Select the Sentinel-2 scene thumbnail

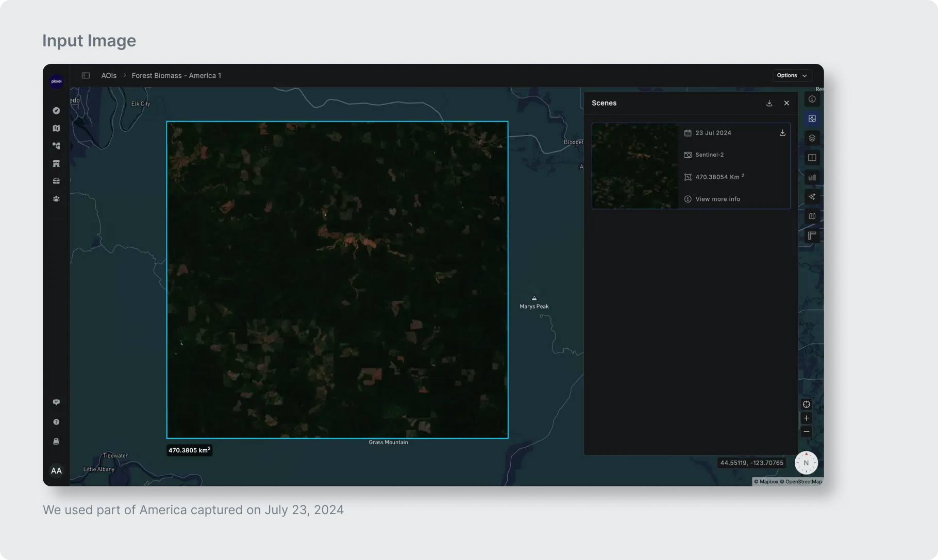tap(635, 166)
